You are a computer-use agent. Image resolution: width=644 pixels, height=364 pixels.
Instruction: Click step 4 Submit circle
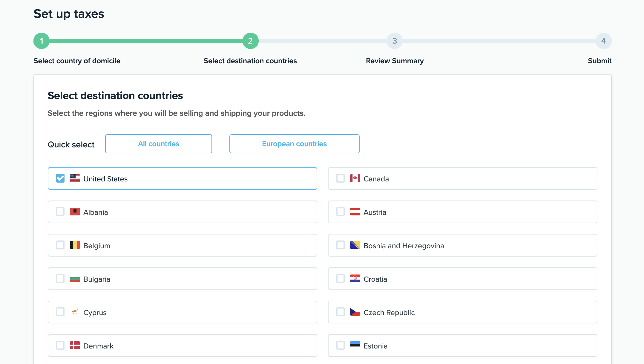(x=603, y=41)
